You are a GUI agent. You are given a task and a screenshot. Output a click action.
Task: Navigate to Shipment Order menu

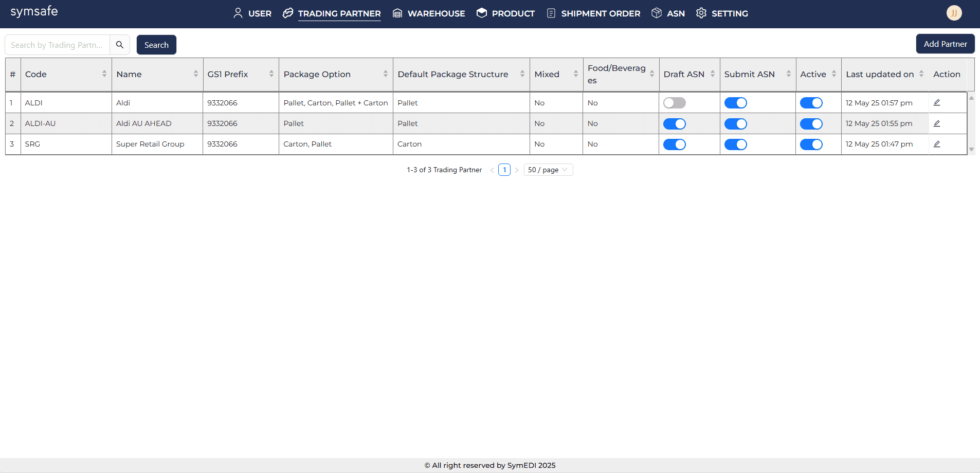[593, 13]
